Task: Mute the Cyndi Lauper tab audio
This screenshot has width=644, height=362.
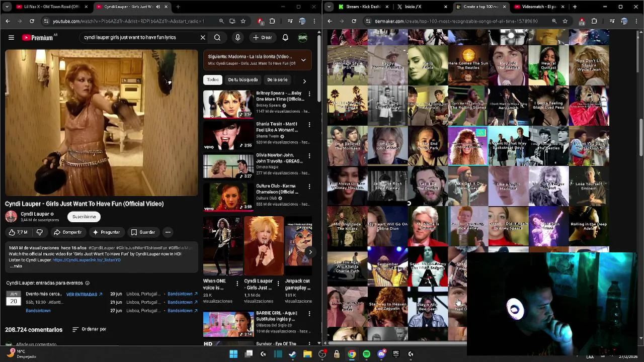Action: [x=158, y=7]
